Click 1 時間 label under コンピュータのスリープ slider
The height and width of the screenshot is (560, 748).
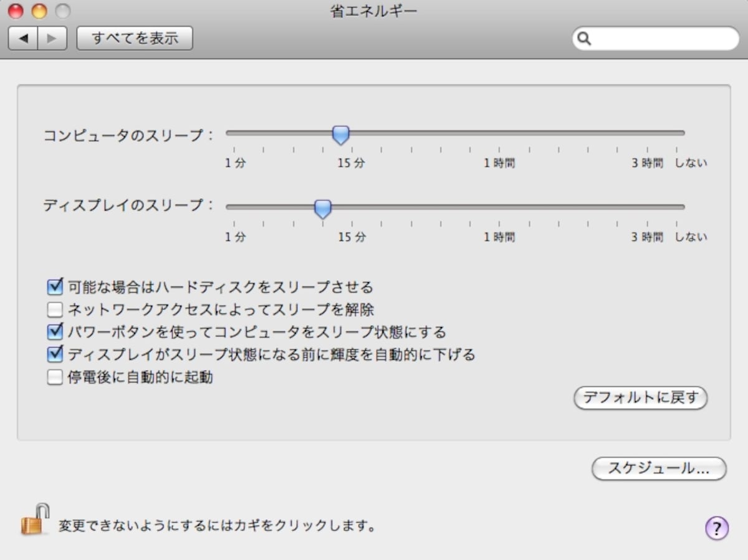pos(499,164)
